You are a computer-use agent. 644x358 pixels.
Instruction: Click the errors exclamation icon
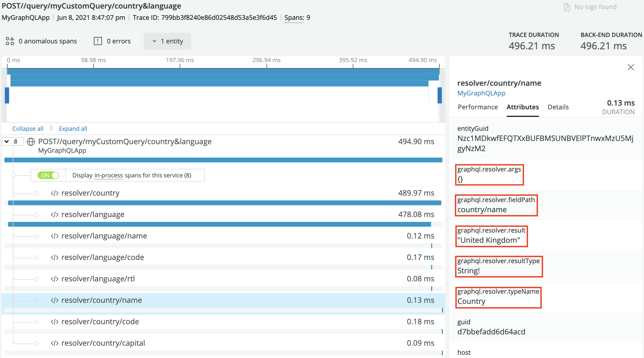click(x=98, y=41)
